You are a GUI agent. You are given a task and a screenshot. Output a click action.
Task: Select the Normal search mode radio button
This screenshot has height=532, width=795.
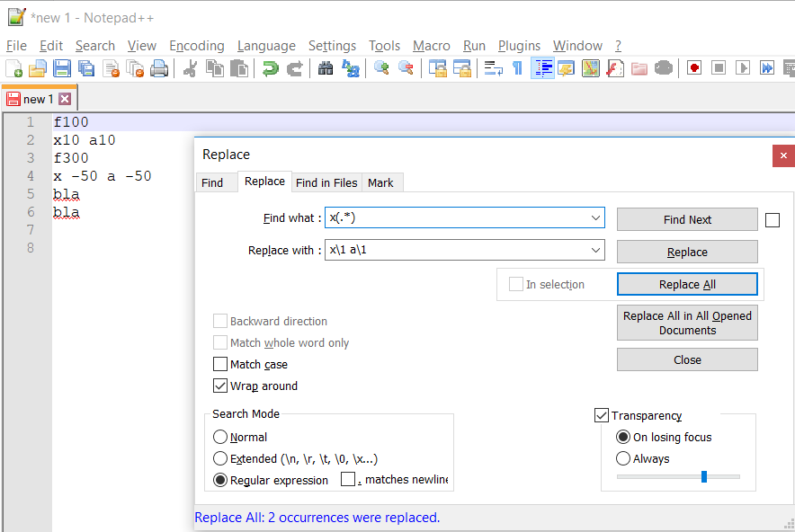[x=220, y=438]
